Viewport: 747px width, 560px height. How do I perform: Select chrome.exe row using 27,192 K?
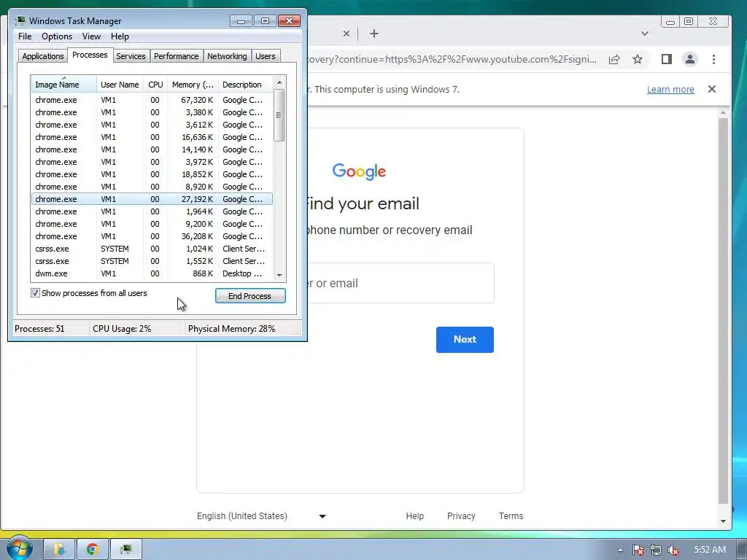pyautogui.click(x=152, y=199)
